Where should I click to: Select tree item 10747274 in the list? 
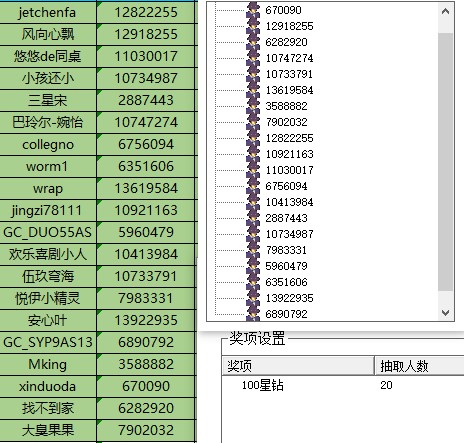289,58
